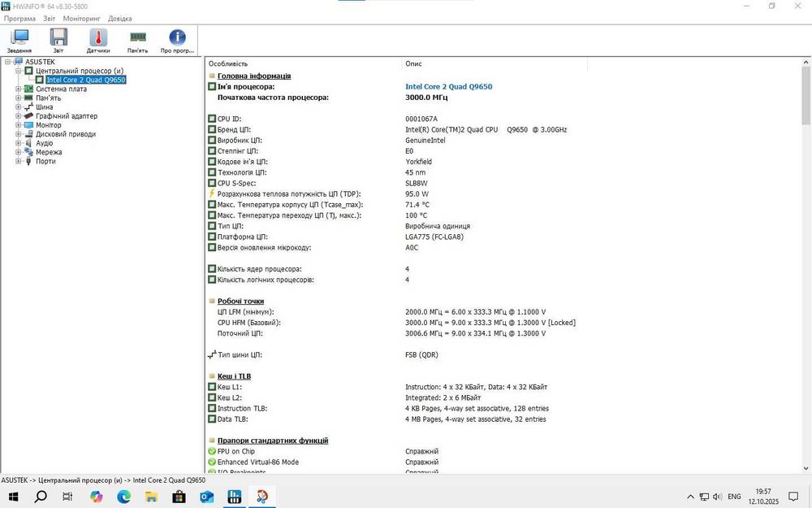Open the Моніторинг menu

tap(82, 19)
